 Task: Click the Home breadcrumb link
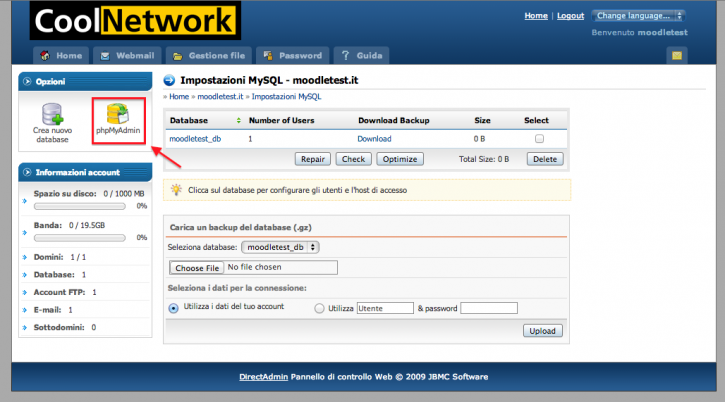(x=179, y=97)
